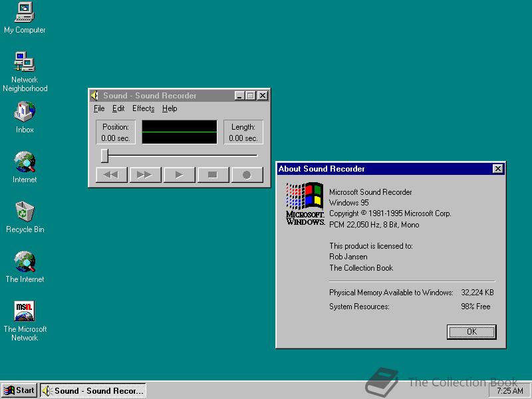Click the black waveform display
The height and width of the screenshot is (399, 532).
[x=180, y=132]
